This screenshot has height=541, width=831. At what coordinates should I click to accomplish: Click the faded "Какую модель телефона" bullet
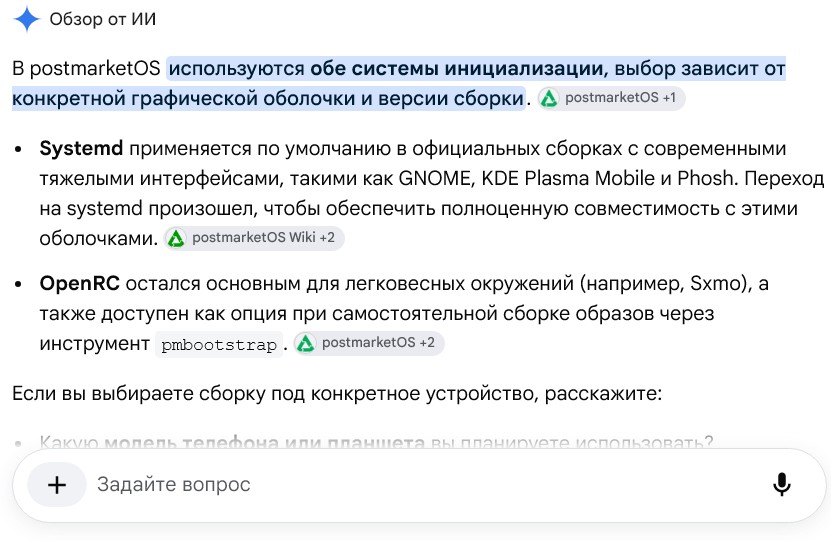coord(376,441)
